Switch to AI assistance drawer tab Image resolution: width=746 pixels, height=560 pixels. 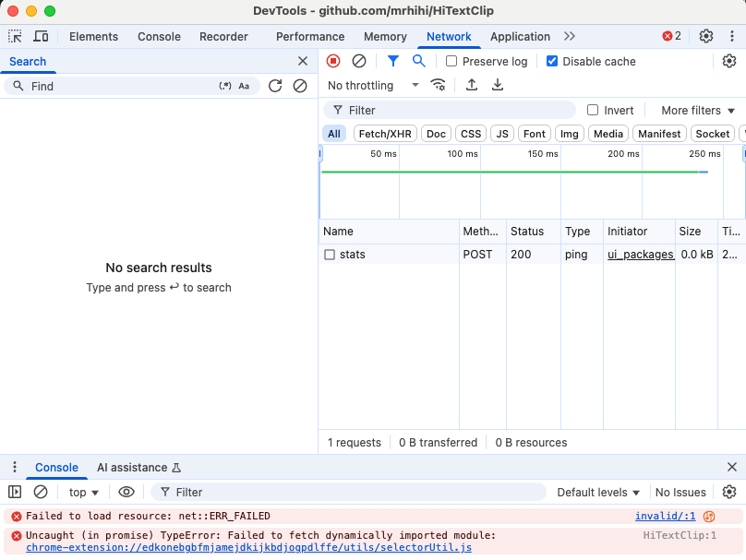[x=138, y=468]
